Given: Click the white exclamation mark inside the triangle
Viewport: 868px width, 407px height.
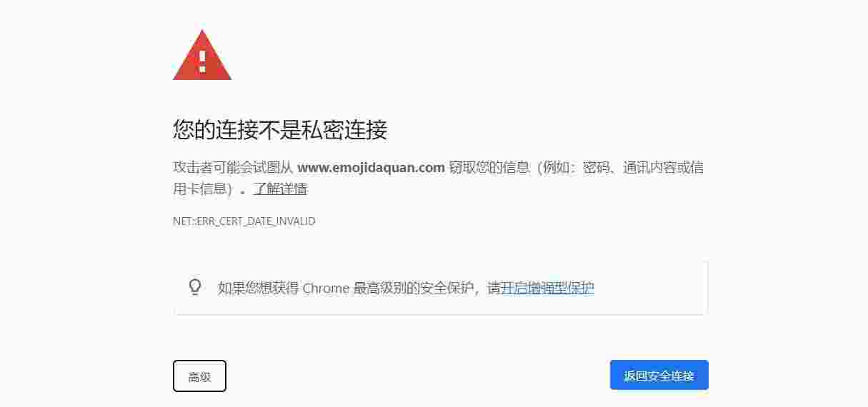Looking at the screenshot, I should [x=202, y=61].
